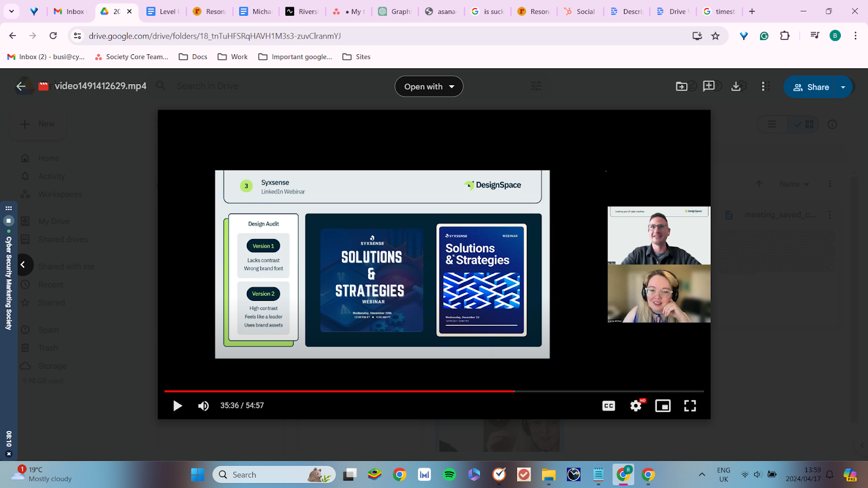Click the taskbar Search box
The height and width of the screenshot is (488, 868).
tap(274, 475)
